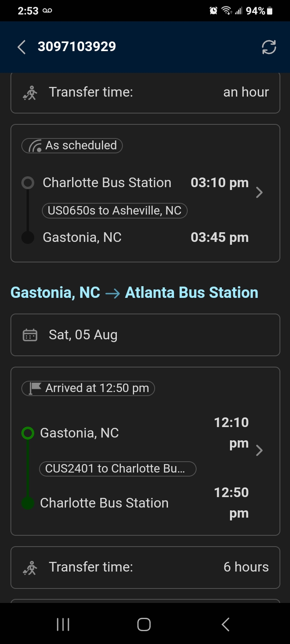Image resolution: width=290 pixels, height=644 pixels.
Task: Open the US0650s to Asheville, NC line tag
Action: [x=115, y=211]
